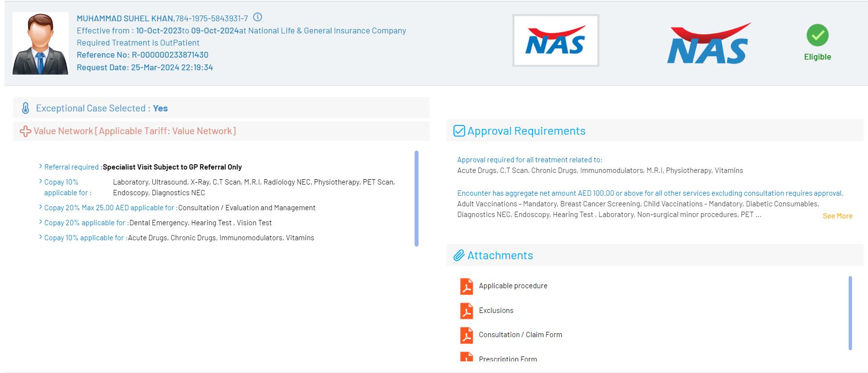
Task: Open the Applicable procedure PDF icon
Action: 466,286
